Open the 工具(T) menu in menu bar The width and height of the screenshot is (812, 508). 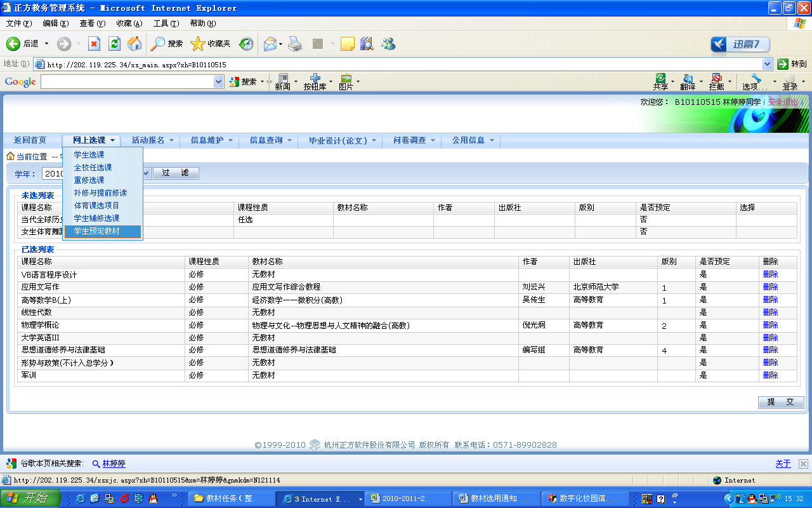pos(165,23)
